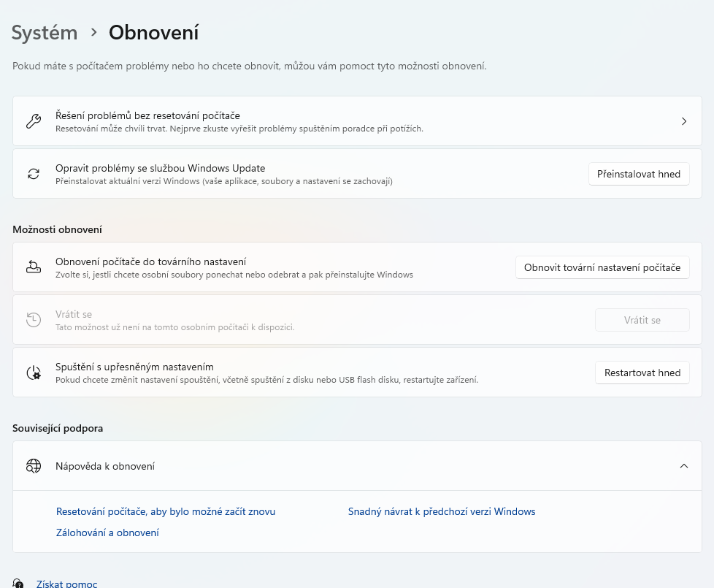Click the power gear icon for advanced startup
This screenshot has height=588, width=714.
click(34, 373)
